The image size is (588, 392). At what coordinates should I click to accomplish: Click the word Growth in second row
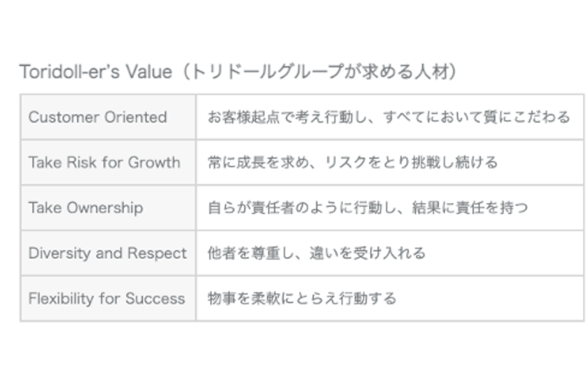[x=154, y=162]
